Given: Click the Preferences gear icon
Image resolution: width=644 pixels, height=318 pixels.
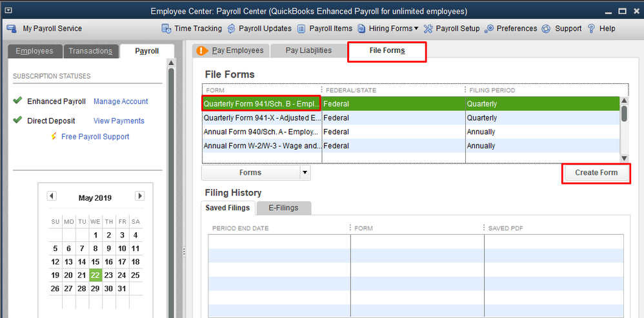Looking at the screenshot, I should (488, 29).
